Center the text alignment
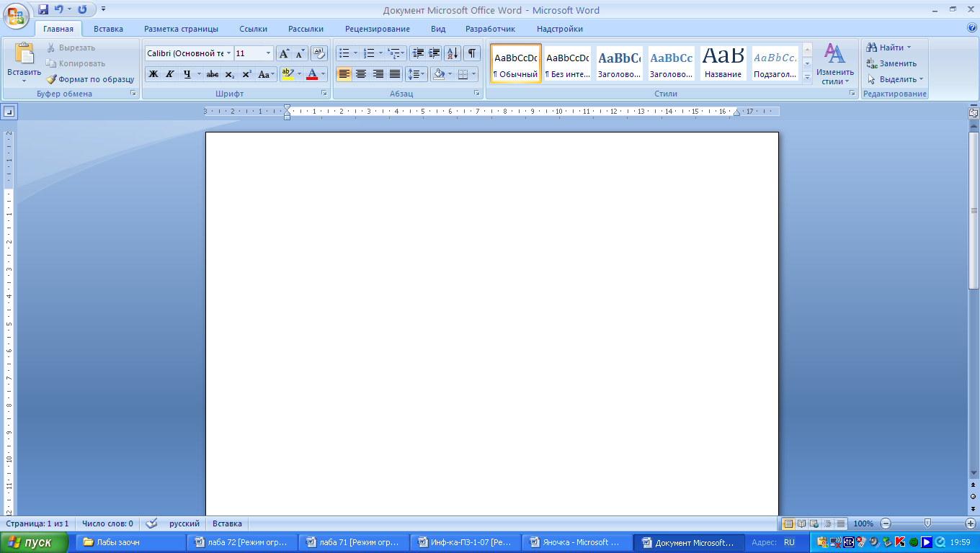980x553 pixels. [361, 73]
